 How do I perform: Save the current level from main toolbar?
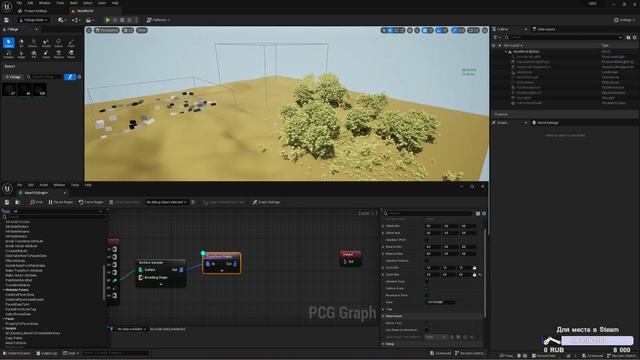(x=7, y=20)
